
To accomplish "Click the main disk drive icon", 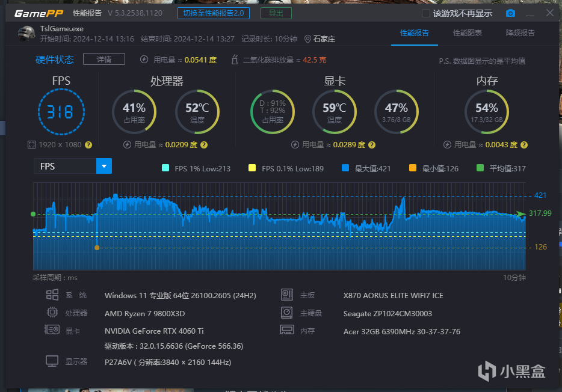I will (287, 313).
